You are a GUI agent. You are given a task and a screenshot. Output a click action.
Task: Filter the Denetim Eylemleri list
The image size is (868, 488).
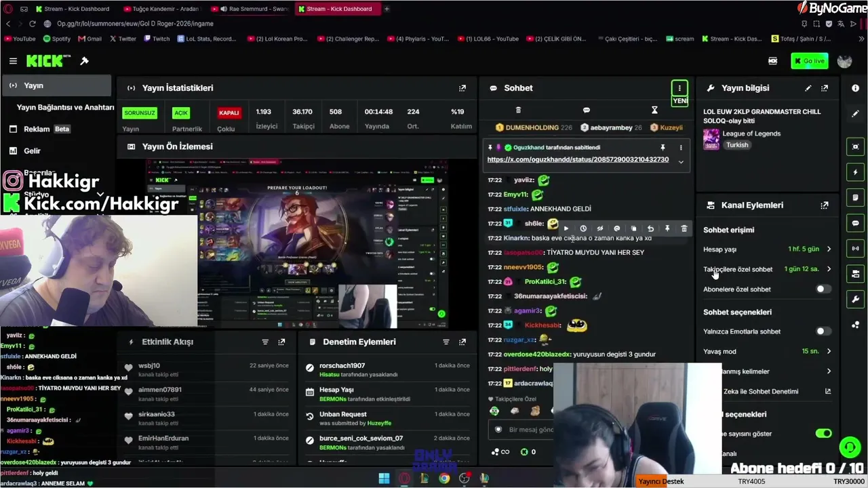point(446,342)
